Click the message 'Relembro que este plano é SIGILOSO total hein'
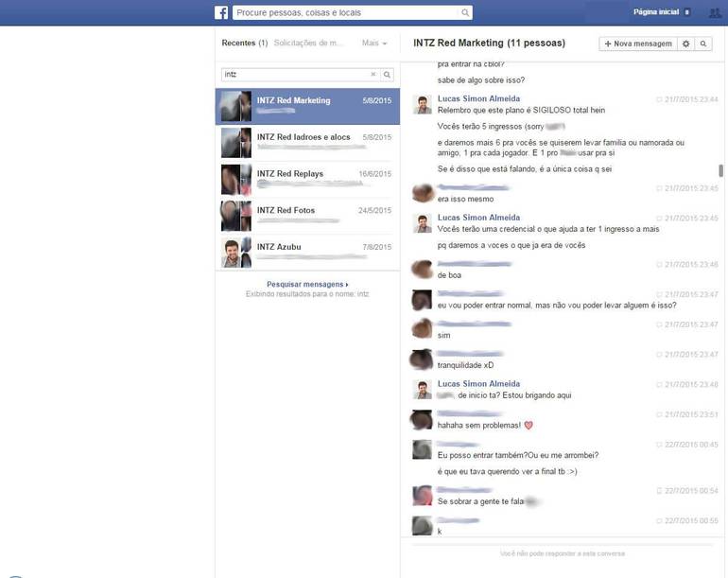Image resolution: width=728 pixels, height=578 pixels. tap(521, 110)
